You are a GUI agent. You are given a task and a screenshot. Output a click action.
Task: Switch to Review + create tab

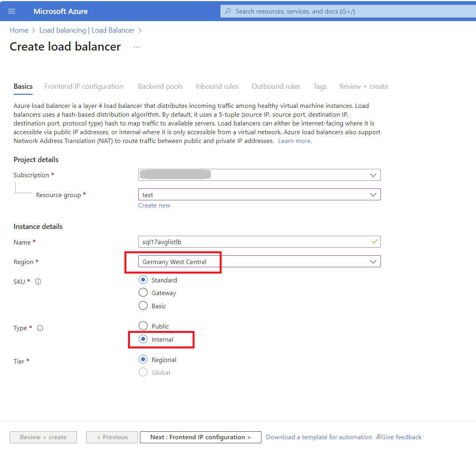point(364,86)
